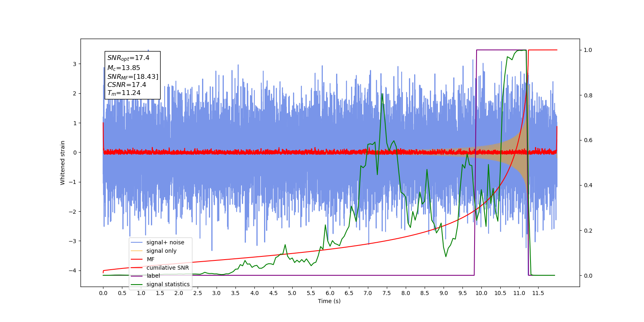This screenshot has width=644, height=322.
Task: Click the right y-axis tick label 1.0
Action: pos(588,50)
